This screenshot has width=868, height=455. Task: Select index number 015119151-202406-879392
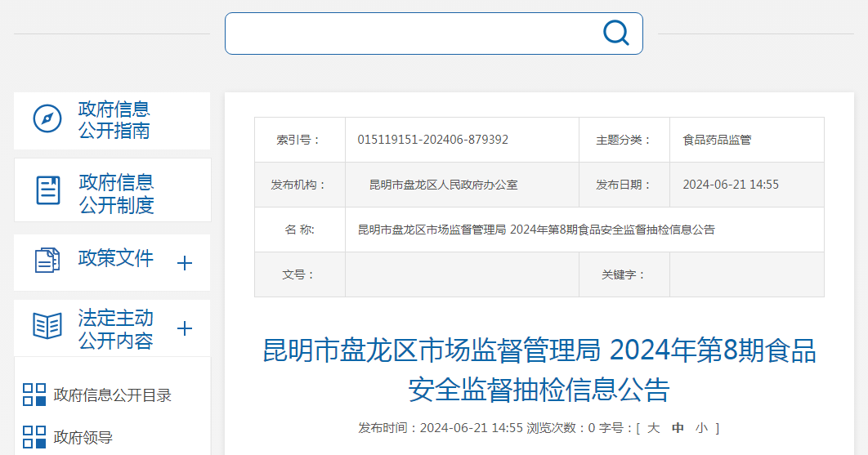(x=433, y=140)
